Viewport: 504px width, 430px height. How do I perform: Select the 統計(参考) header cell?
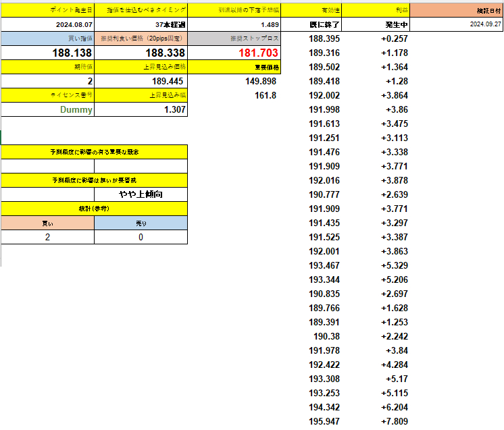pyautogui.click(x=94, y=209)
